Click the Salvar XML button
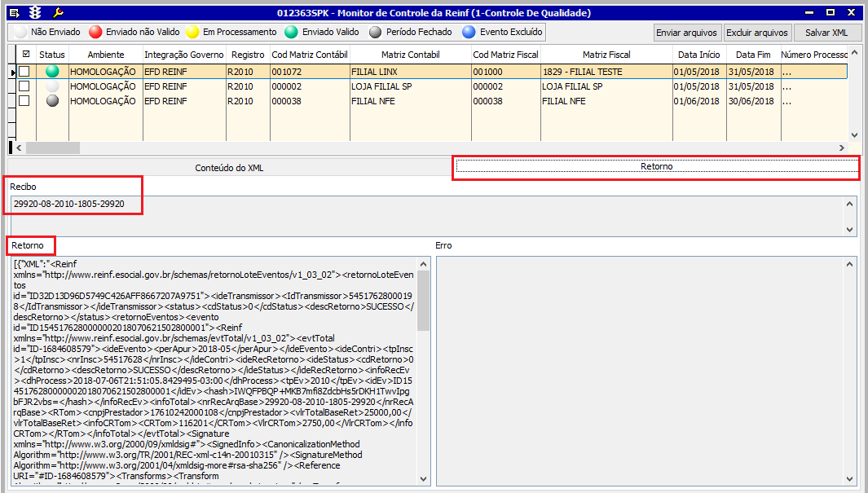868x493 pixels. point(826,33)
